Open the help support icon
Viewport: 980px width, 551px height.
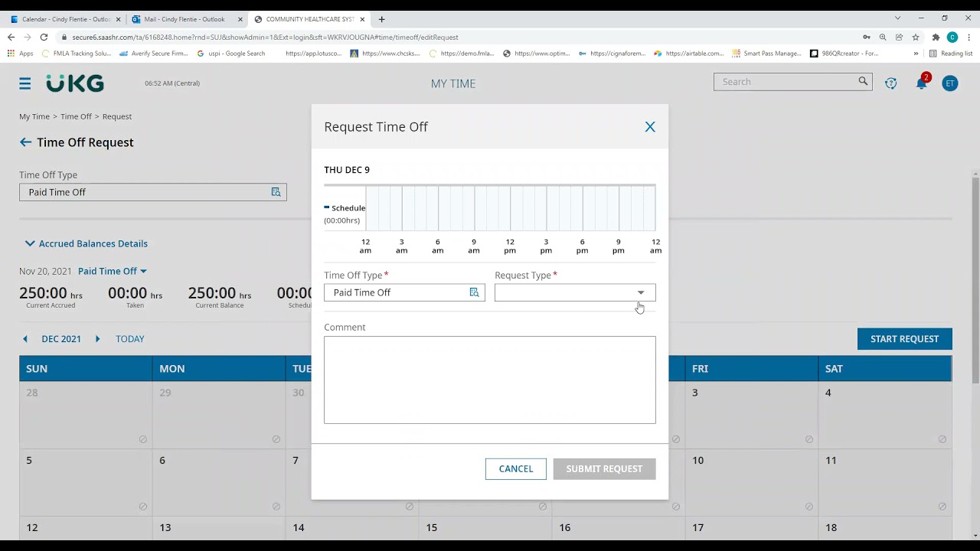(891, 83)
